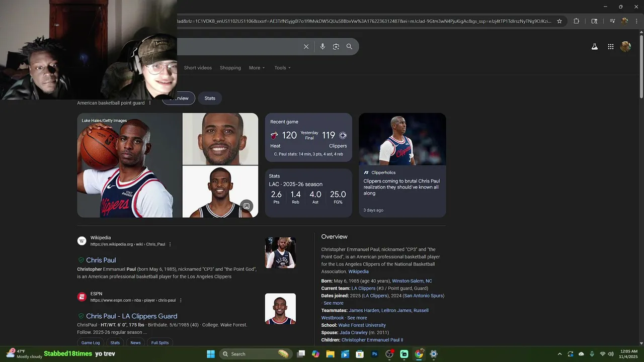Open the San Antonio Spurs link

[x=423, y=296]
